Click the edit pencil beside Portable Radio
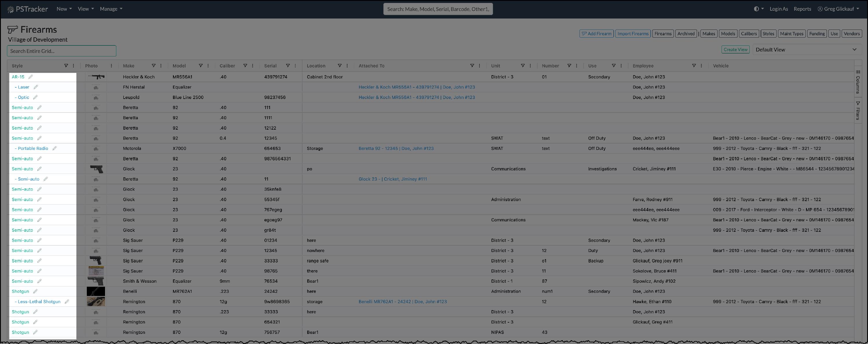The image size is (868, 344). (55, 148)
